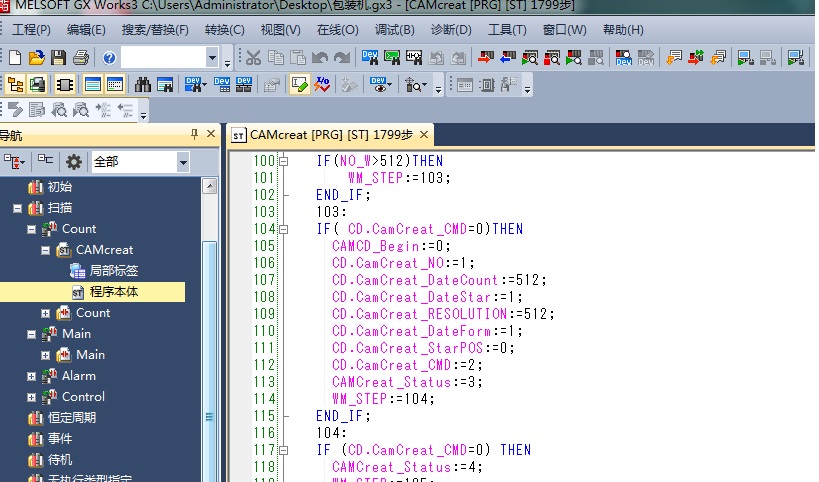Open the 转换(C) menu
This screenshot has width=819, height=482.
224,30
